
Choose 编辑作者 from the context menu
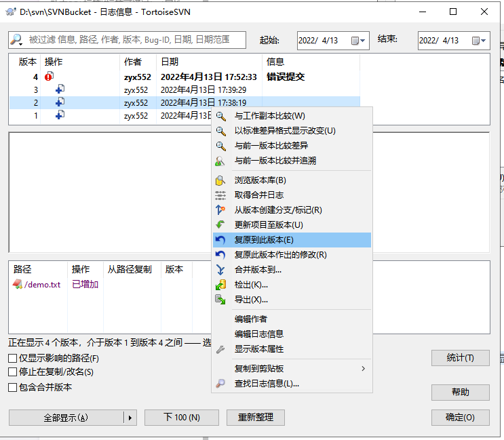(x=292, y=319)
